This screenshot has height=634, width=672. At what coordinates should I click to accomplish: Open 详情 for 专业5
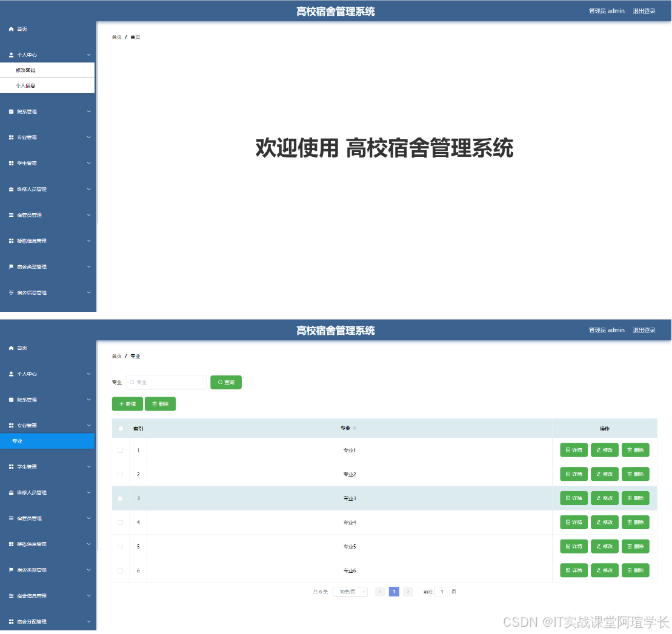point(573,546)
